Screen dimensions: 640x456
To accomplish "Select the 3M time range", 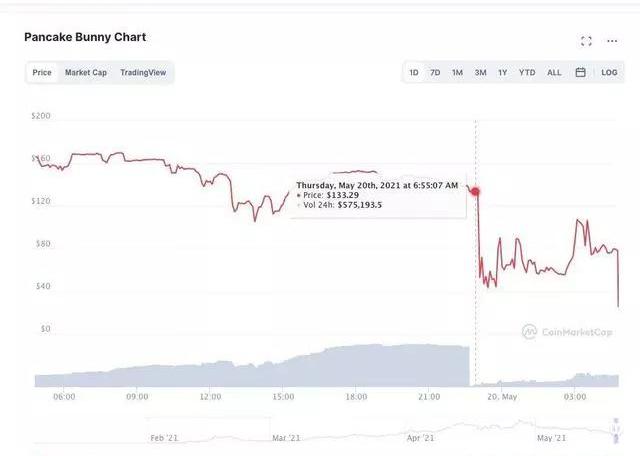I will [480, 73].
